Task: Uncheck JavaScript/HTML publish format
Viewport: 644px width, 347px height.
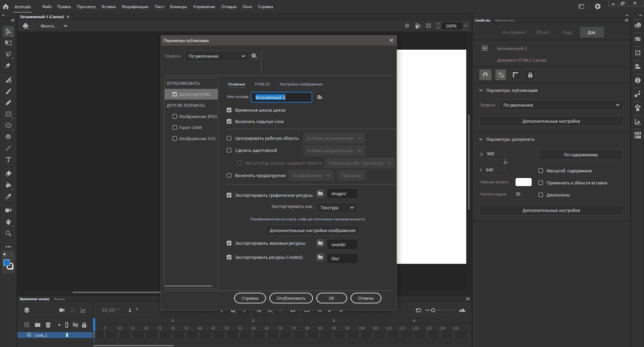Action: 175,95
